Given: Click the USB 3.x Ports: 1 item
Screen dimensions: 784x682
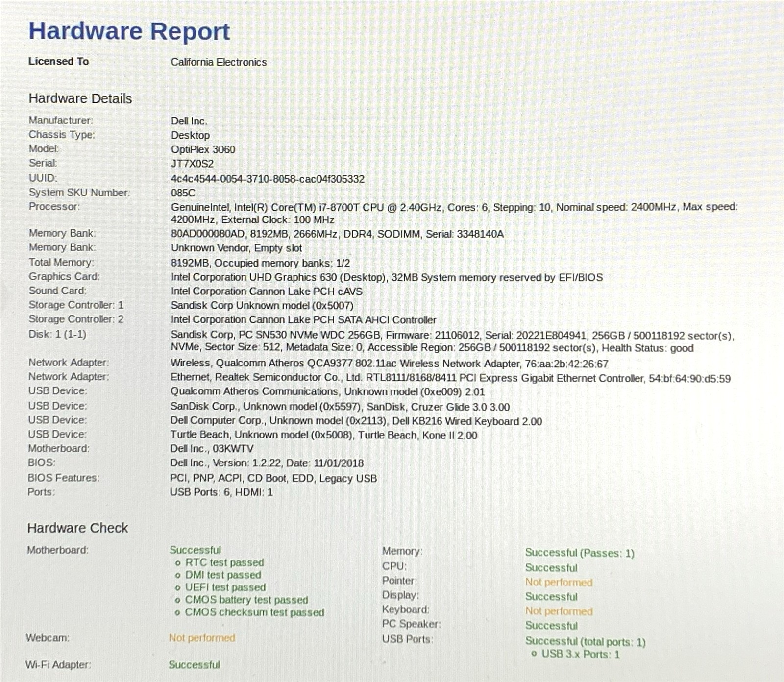Looking at the screenshot, I should coord(581,654).
